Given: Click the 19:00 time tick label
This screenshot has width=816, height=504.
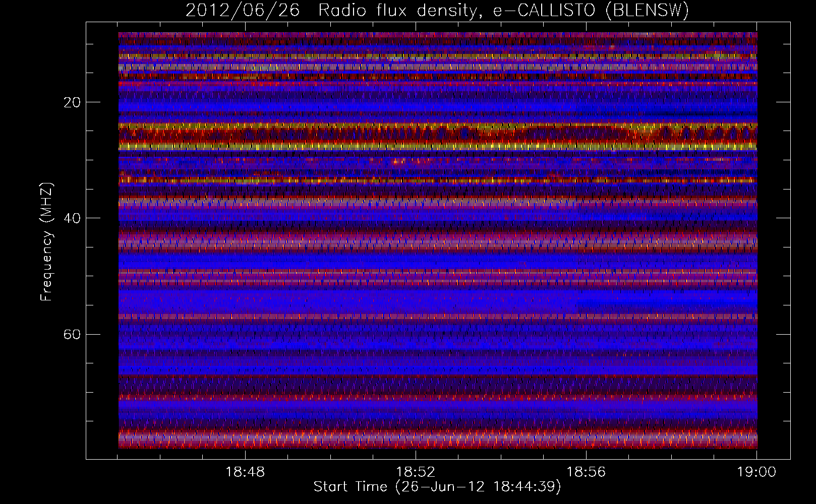Looking at the screenshot, I should (x=756, y=472).
